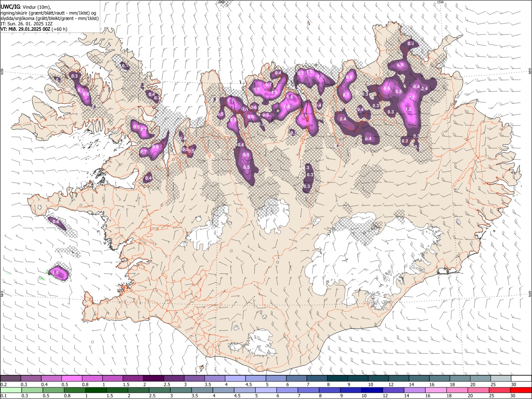Select the upper legend swatch between 8 and 9
Image resolution: width=532 pixels, height=399 pixels.
coord(337,378)
